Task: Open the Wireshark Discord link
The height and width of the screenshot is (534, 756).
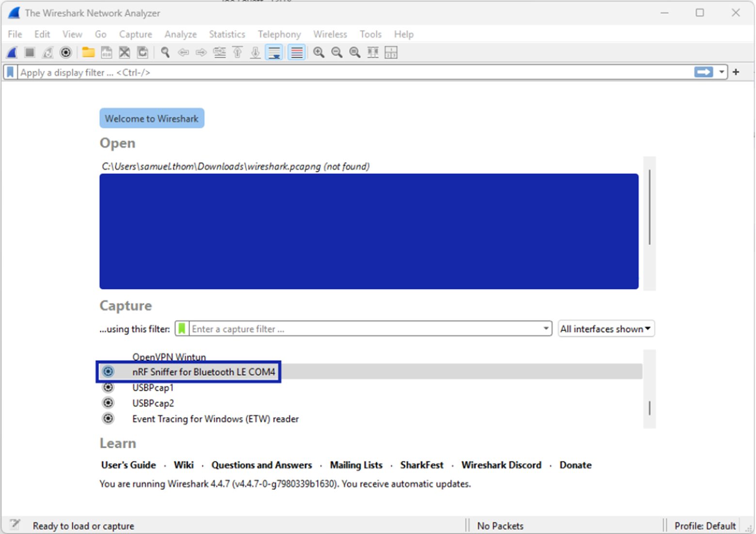Action: pyautogui.click(x=501, y=465)
